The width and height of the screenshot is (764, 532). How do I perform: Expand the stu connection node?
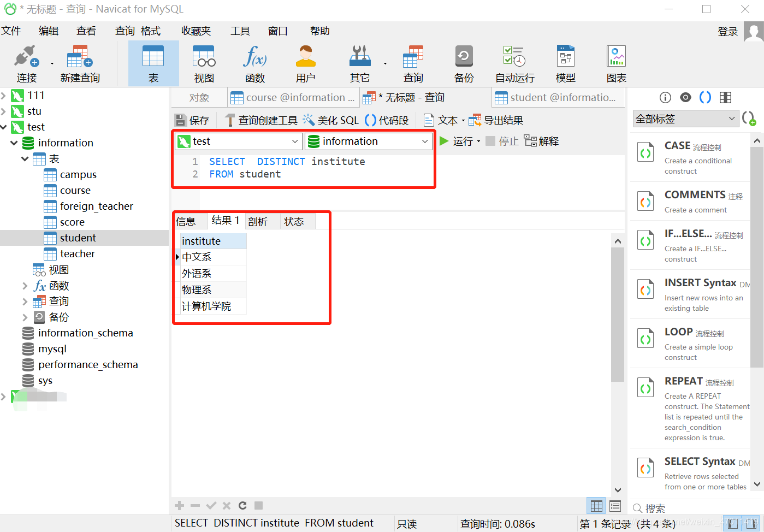[4, 111]
